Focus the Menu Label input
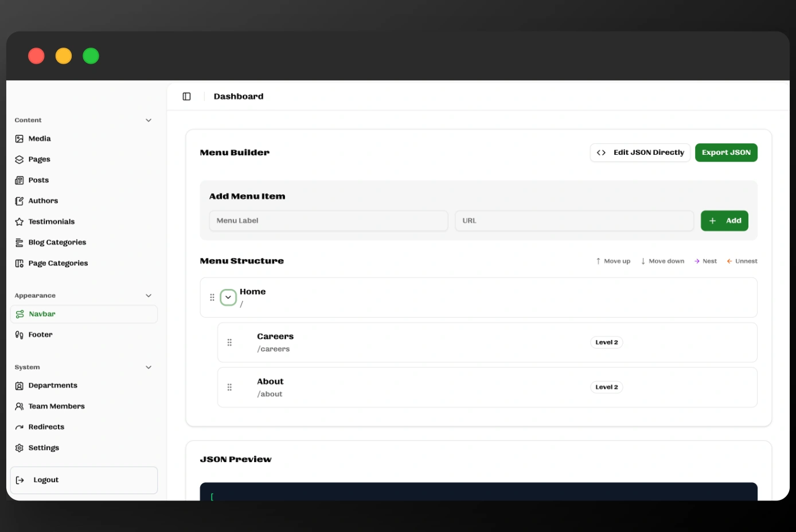This screenshot has height=532, width=796. (329, 221)
